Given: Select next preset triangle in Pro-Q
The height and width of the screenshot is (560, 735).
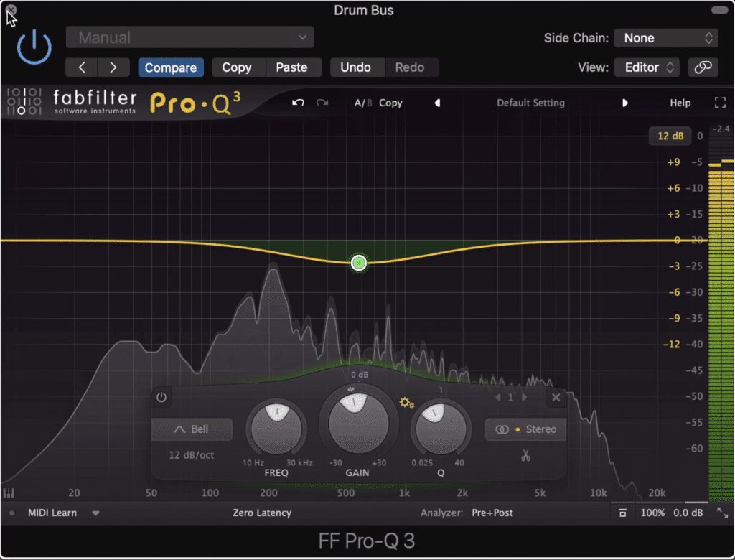Looking at the screenshot, I should pyautogui.click(x=624, y=103).
